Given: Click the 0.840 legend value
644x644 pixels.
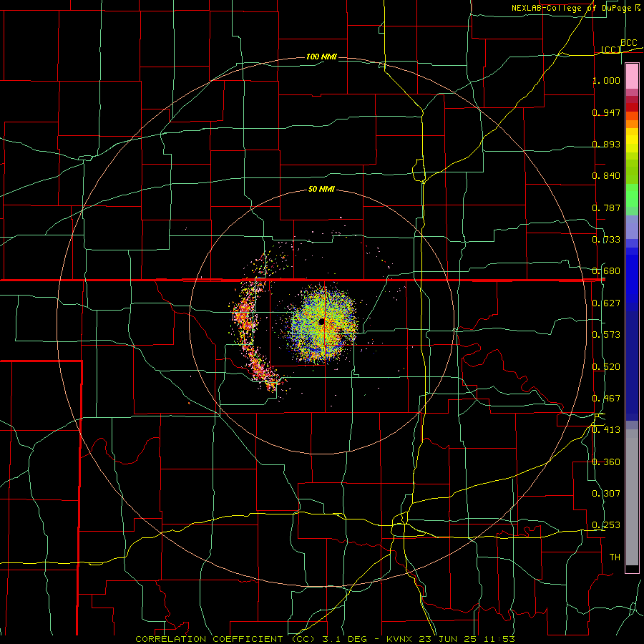Looking at the screenshot, I should (606, 176).
